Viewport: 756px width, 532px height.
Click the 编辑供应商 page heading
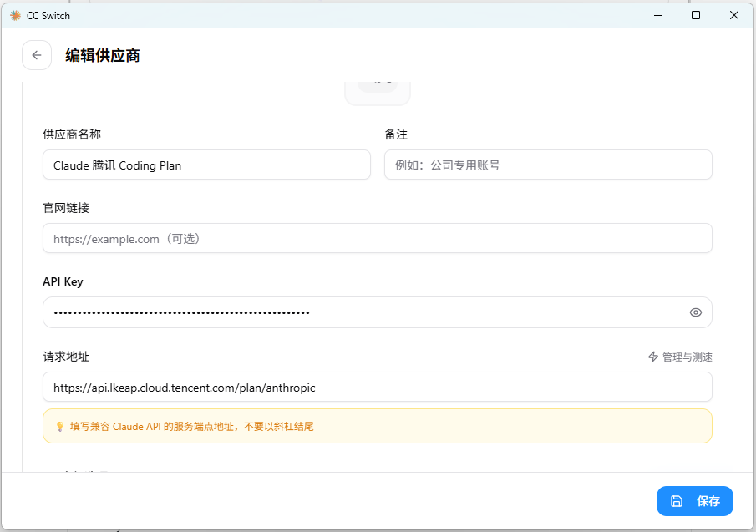pyautogui.click(x=103, y=56)
